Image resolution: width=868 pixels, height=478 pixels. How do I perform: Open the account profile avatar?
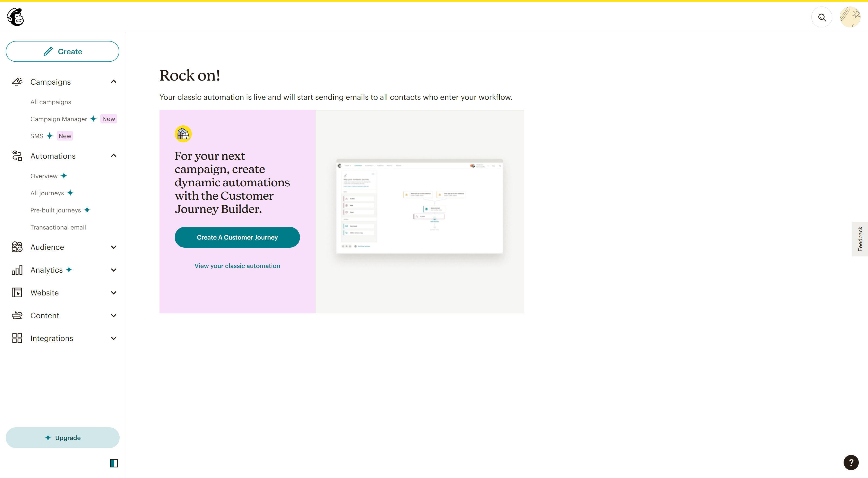click(850, 17)
